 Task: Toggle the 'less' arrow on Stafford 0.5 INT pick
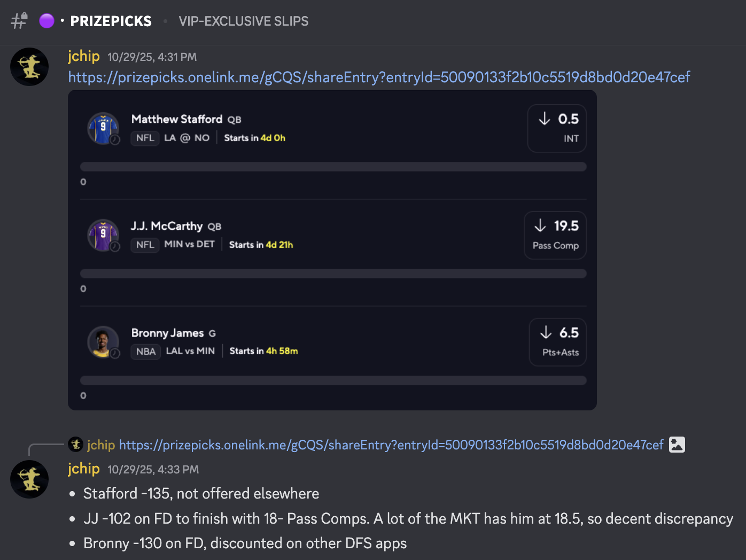tap(545, 119)
